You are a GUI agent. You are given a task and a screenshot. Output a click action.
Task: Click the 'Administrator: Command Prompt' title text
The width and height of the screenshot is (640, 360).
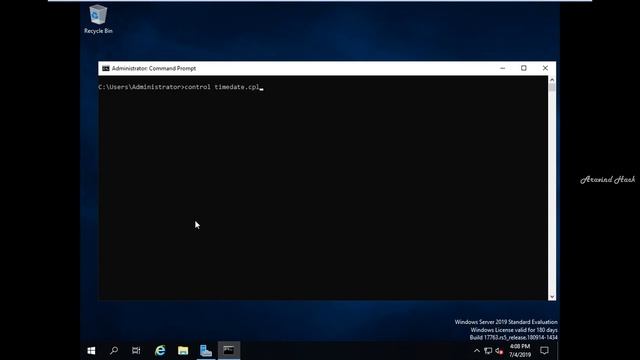click(x=154, y=68)
